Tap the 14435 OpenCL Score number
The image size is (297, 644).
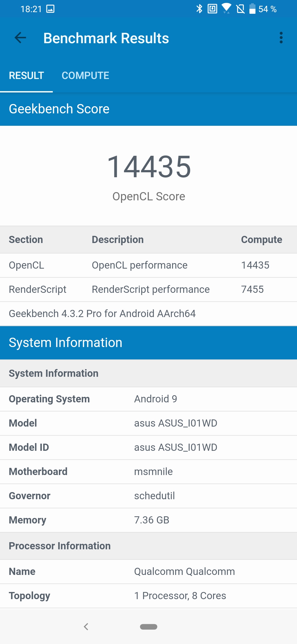point(149,167)
